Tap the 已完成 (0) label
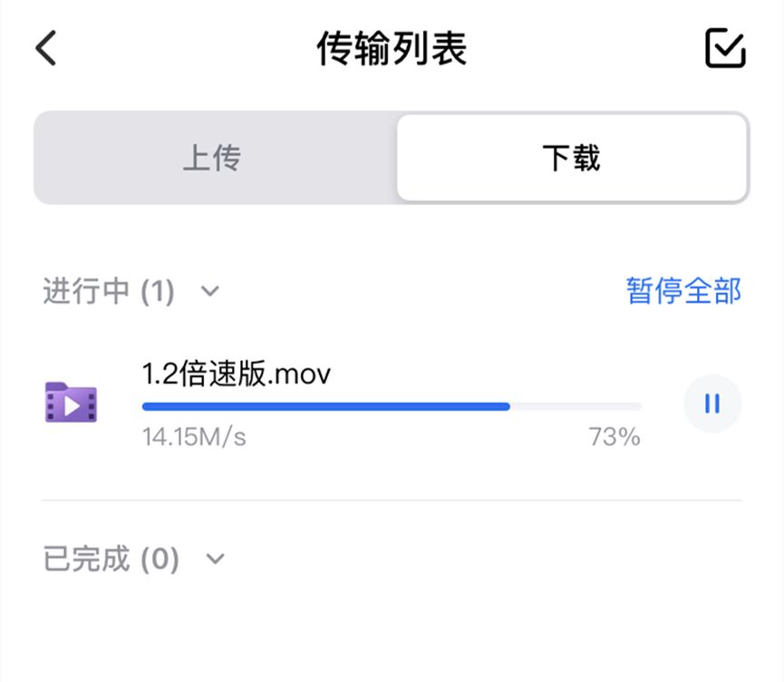 (x=109, y=560)
